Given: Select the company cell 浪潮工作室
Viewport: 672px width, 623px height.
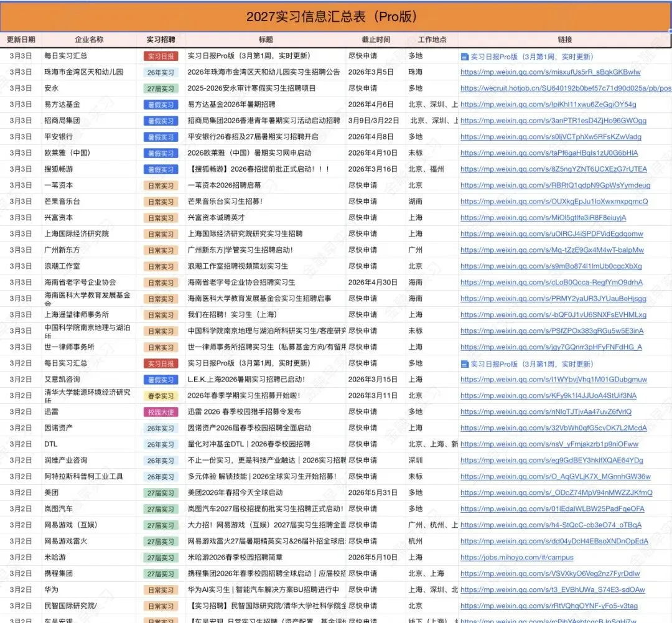Looking at the screenshot, I should point(89,266).
